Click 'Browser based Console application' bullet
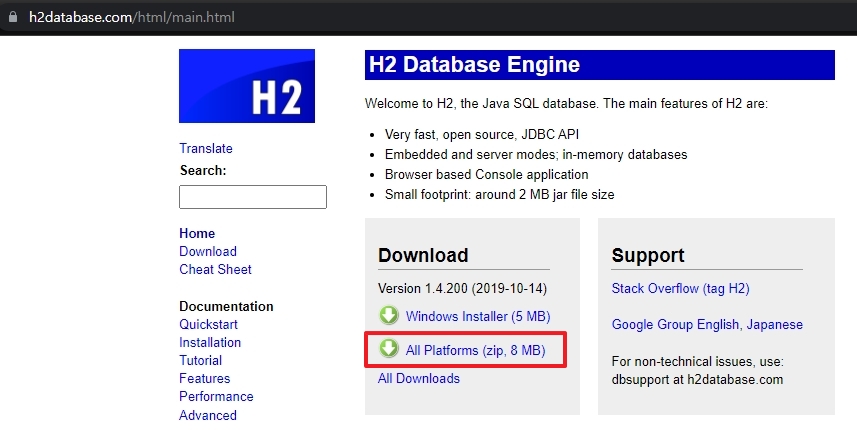 click(486, 175)
